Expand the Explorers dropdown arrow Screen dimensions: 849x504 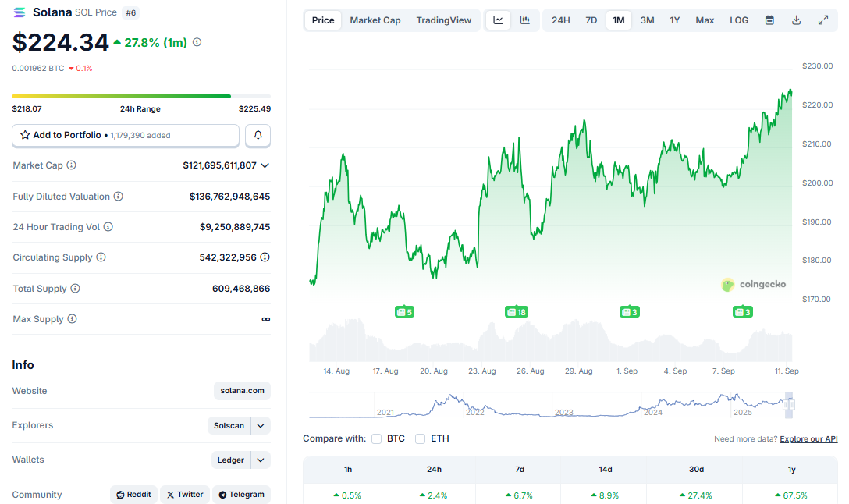(x=261, y=425)
